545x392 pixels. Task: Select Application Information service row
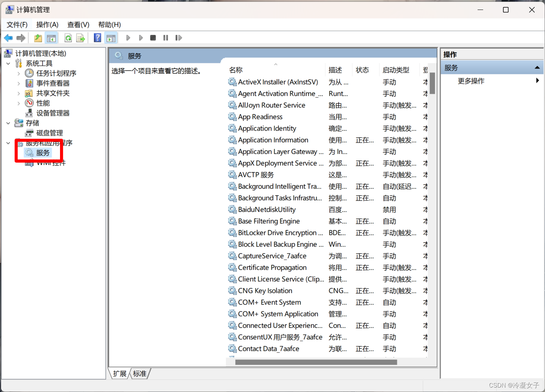328,140
